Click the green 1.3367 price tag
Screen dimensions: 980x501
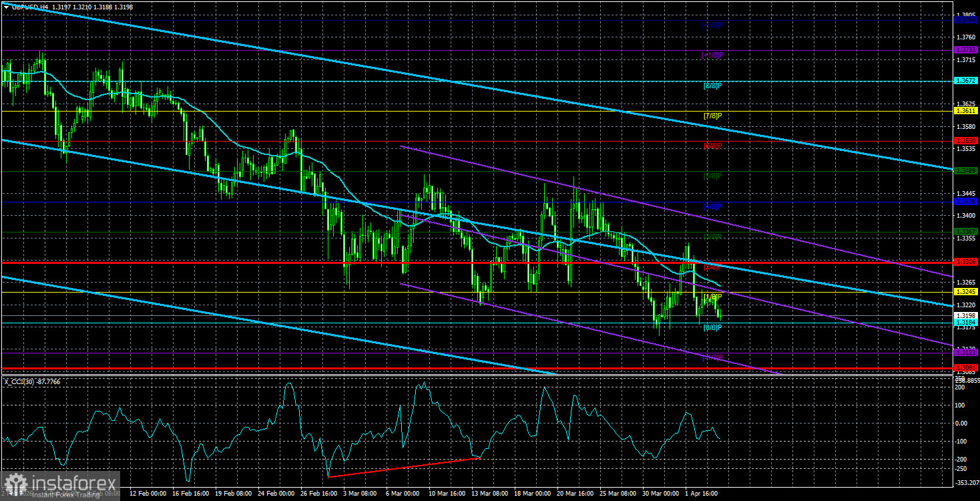(x=966, y=232)
